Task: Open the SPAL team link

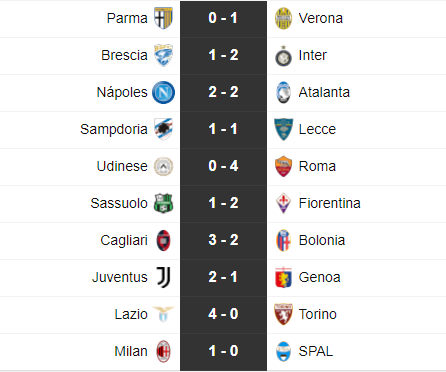Action: (x=316, y=351)
